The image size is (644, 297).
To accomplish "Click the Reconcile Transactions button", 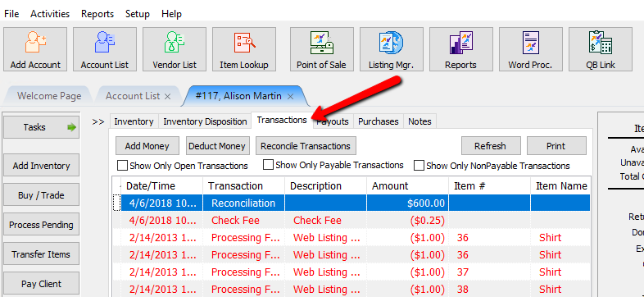I will point(306,146).
